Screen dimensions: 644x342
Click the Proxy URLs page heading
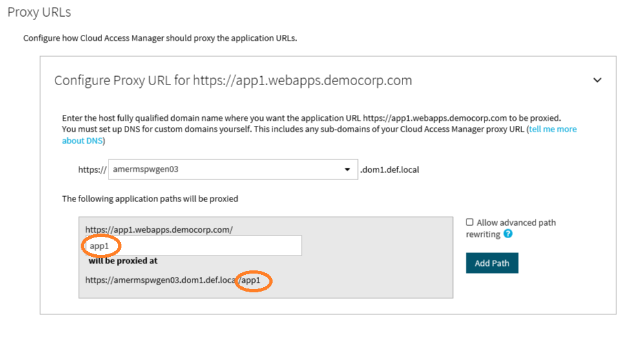point(39,12)
